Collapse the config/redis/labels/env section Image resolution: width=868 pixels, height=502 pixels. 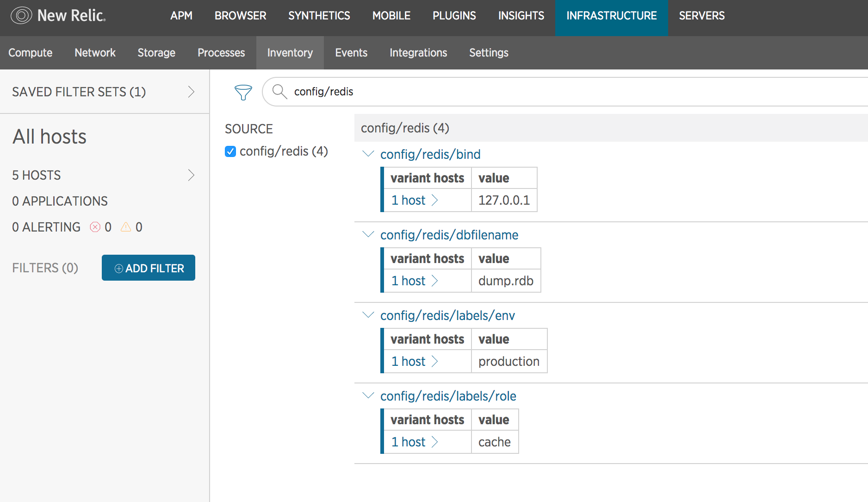tap(368, 315)
